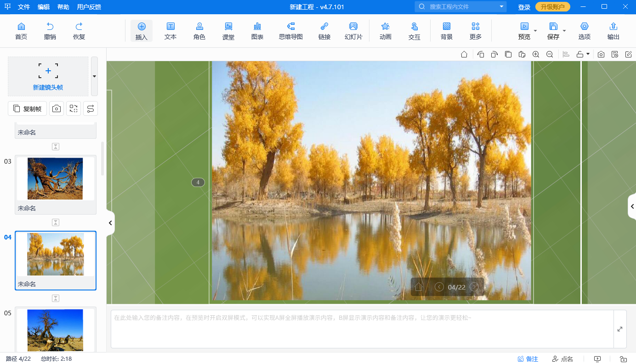Redo with the 恢复 button

[79, 31]
